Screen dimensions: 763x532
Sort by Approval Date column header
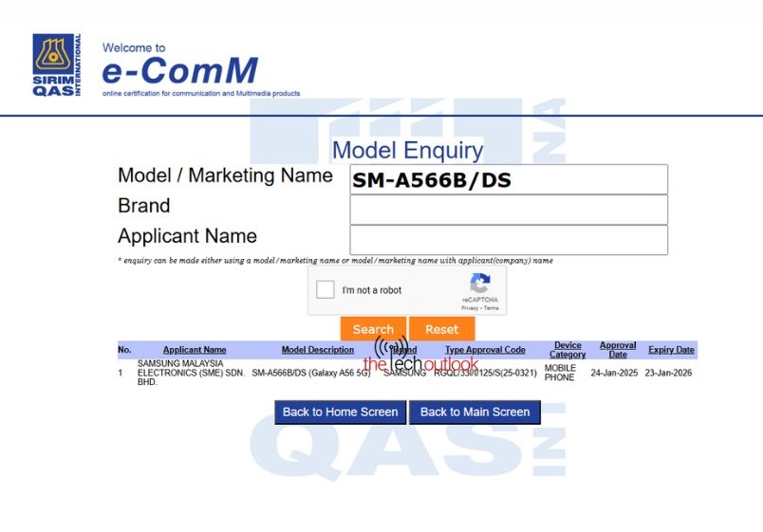click(x=618, y=350)
